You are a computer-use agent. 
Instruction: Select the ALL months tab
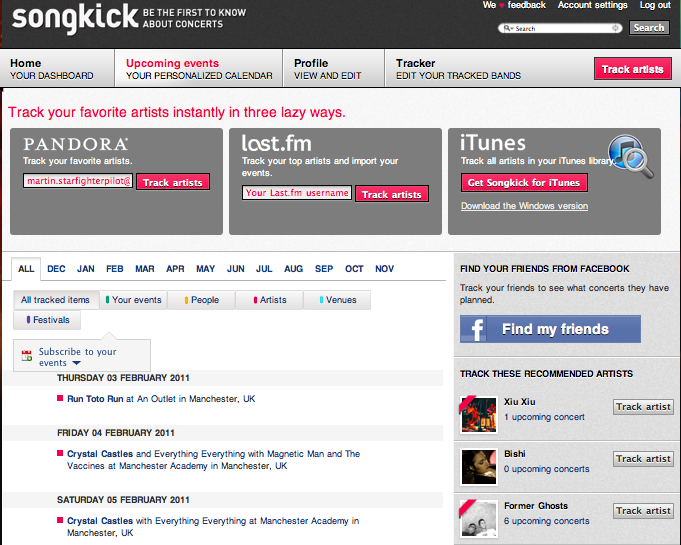26,269
